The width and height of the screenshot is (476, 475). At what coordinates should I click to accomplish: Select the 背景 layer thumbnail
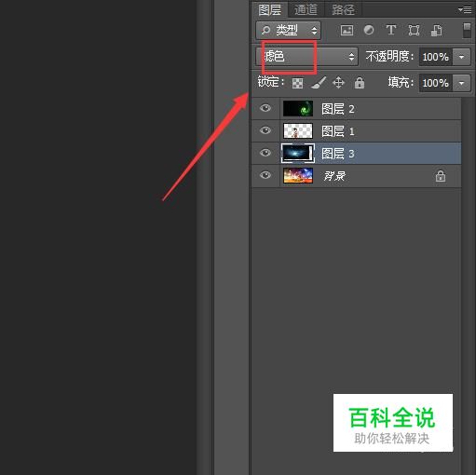pyautogui.click(x=298, y=176)
